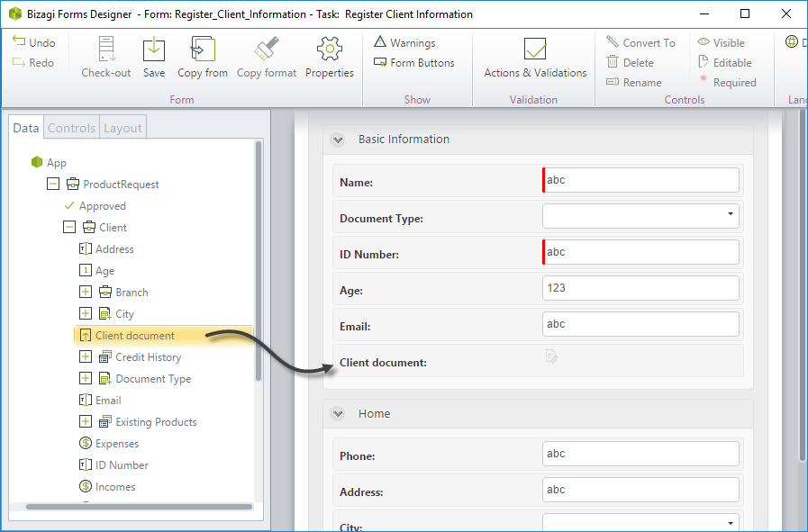Click the ID Number input field
The image size is (808, 532).
coord(640,252)
